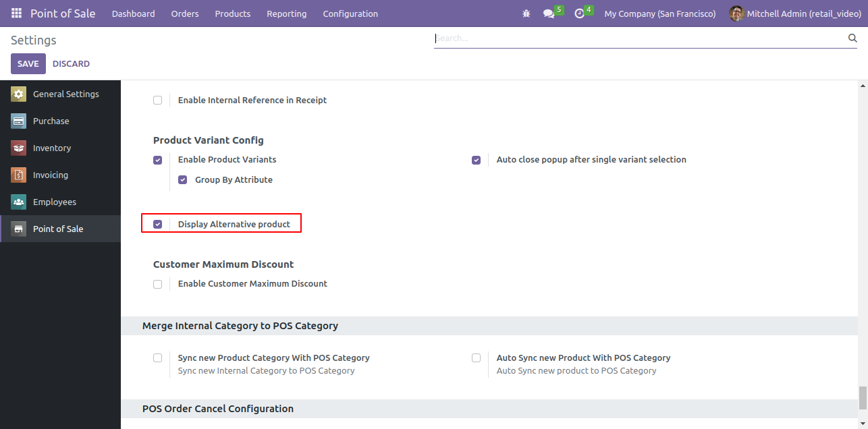The width and height of the screenshot is (868, 429).
Task: Click the vertical scrollbar thumb
Action: 862,398
